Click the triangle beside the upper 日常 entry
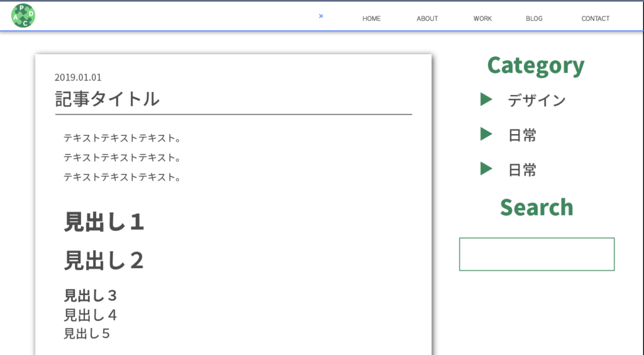Viewport: 644px width, 355px height. pyautogui.click(x=486, y=134)
